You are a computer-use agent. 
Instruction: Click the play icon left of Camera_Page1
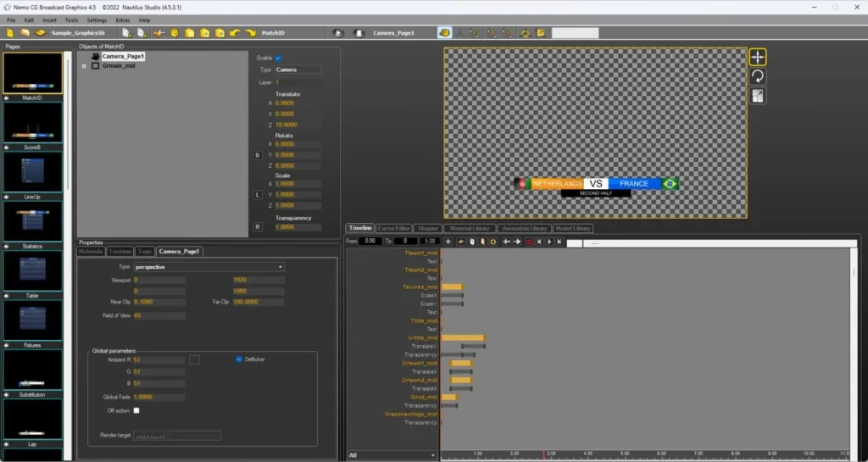point(338,33)
